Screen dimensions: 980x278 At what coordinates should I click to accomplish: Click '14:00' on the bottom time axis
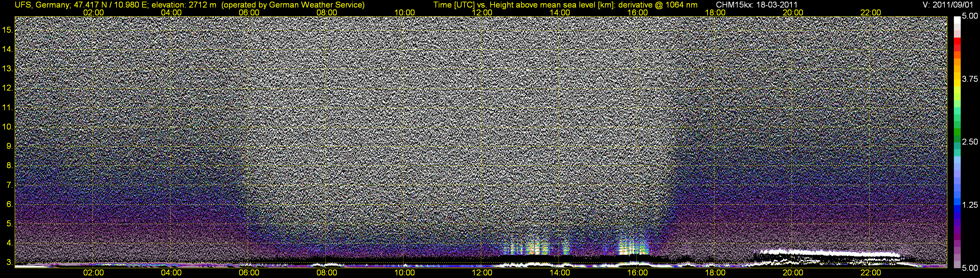[x=560, y=273]
